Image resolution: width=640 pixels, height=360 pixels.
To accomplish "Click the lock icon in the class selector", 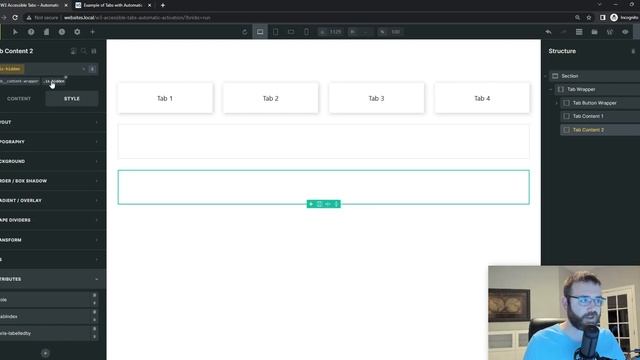I will (x=92, y=69).
